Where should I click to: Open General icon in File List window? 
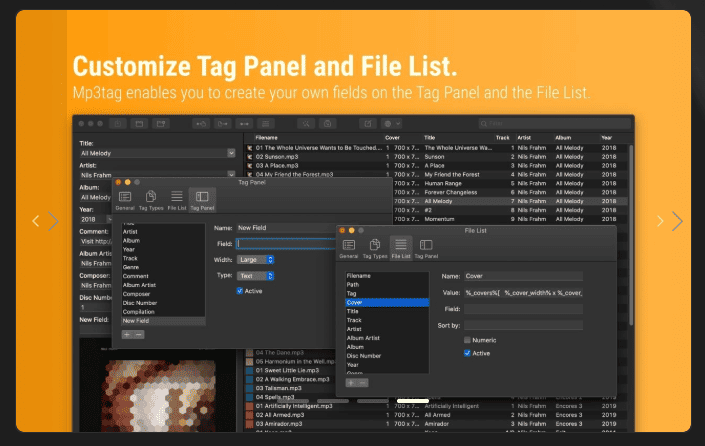click(x=349, y=249)
